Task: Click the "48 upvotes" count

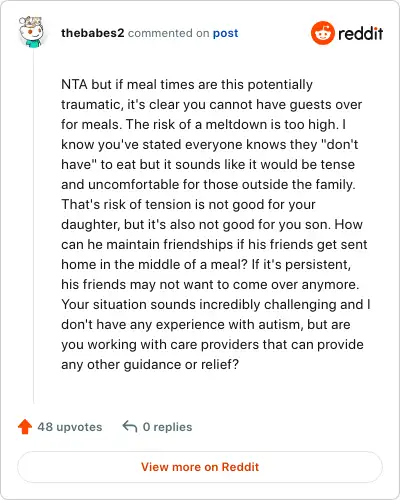Action: click(x=70, y=427)
